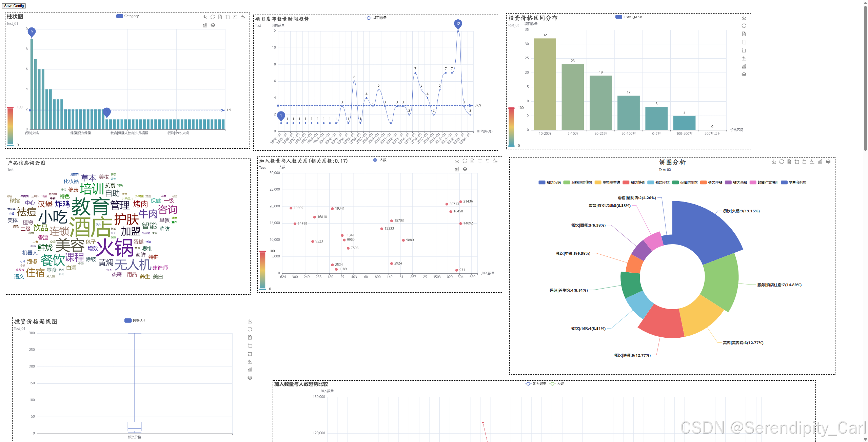The width and height of the screenshot is (868, 442).
Task: Click Save as Image icon in 柱状图 toolbox
Action: pos(204,17)
